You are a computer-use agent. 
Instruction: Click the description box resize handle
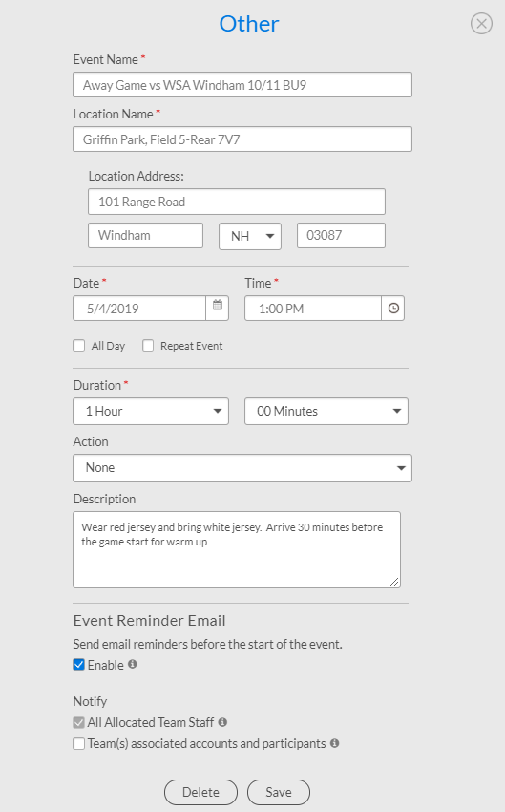point(394,582)
